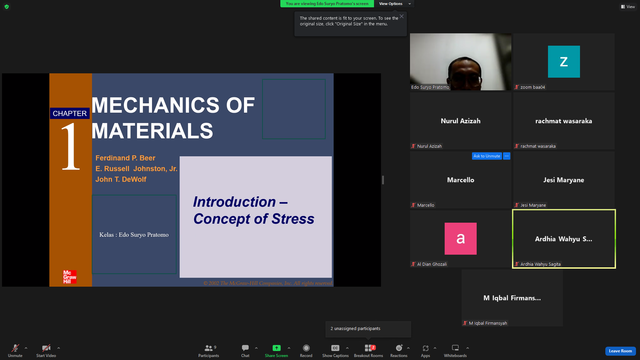Open the Apps panel
Screen dimensions: 640x360
click(x=425, y=350)
